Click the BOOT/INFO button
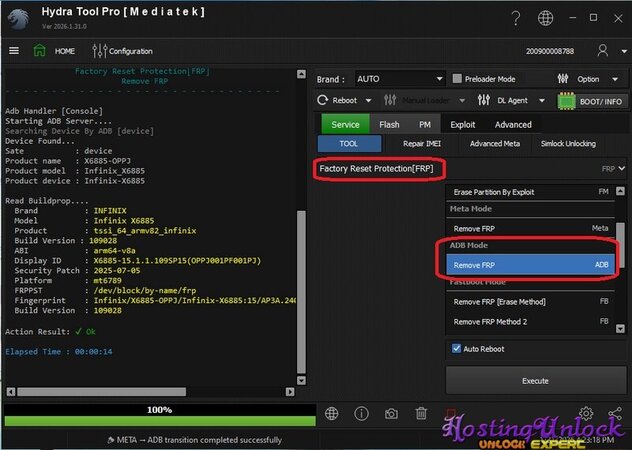The width and height of the screenshot is (632, 450). click(x=593, y=101)
